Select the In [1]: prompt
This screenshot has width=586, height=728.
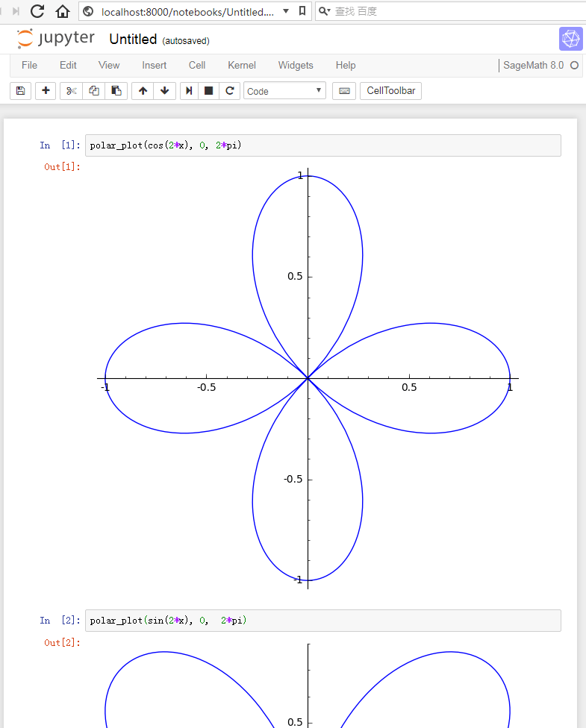point(60,145)
